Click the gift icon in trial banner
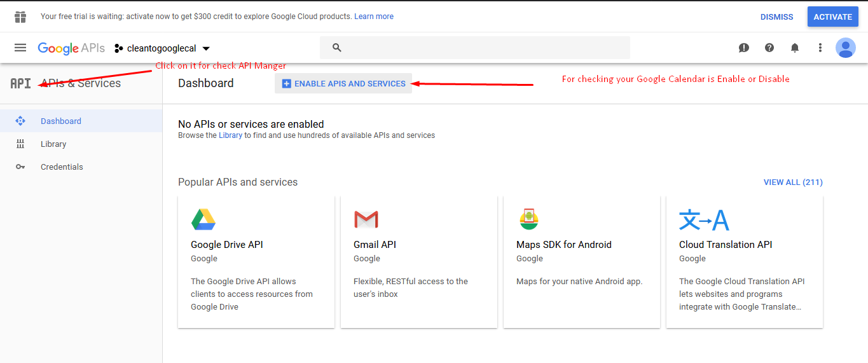The height and width of the screenshot is (363, 868). click(x=20, y=17)
